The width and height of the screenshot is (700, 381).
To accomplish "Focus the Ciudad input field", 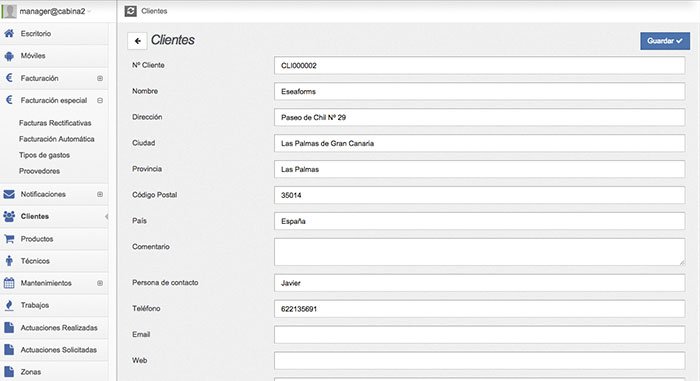I will (x=479, y=143).
